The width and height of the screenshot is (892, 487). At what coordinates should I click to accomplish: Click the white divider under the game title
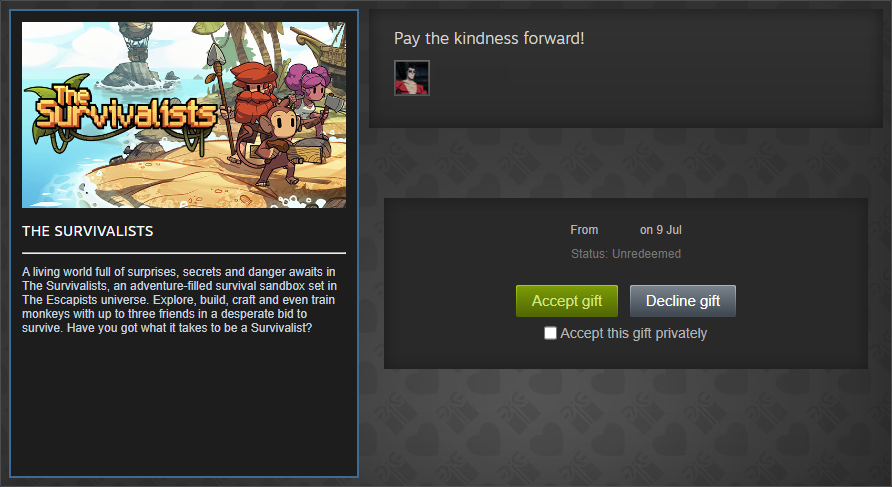pos(184,253)
